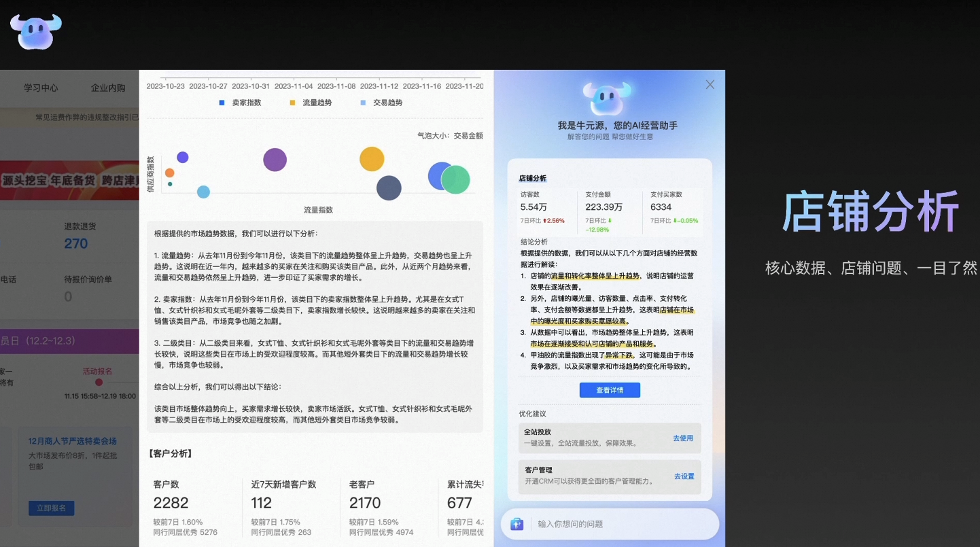
Task: Click the blue toolbox icon beside the input box
Action: (x=517, y=524)
